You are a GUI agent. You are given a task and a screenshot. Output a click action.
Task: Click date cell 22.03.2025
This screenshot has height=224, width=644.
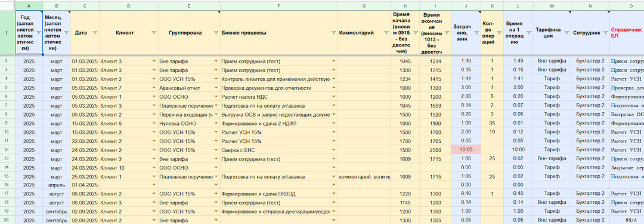click(x=85, y=141)
